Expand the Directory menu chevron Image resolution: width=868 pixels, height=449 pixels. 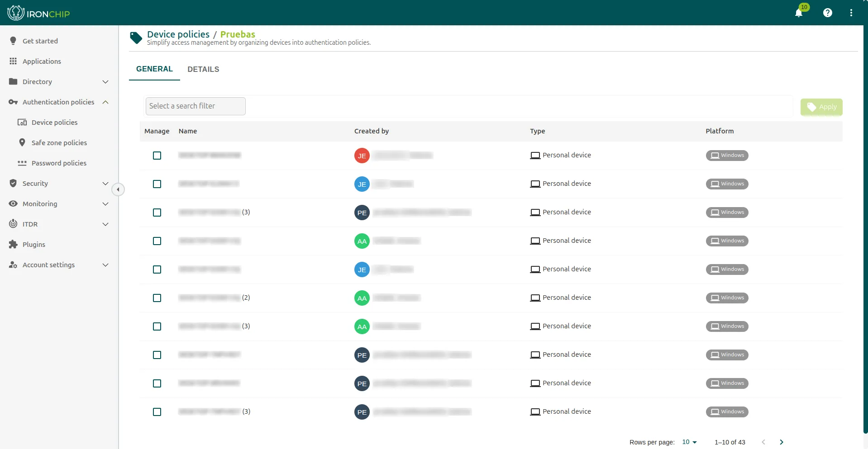click(105, 82)
